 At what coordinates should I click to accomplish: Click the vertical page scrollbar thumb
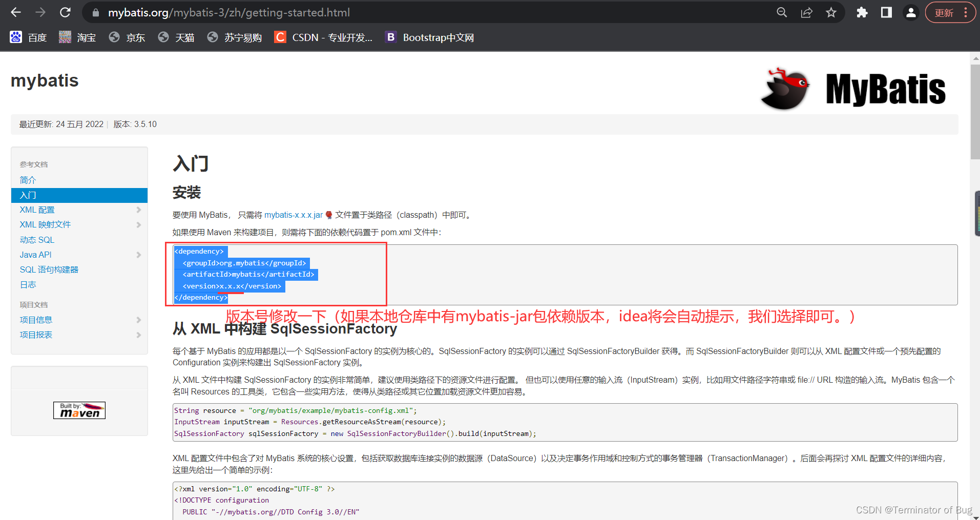975,112
